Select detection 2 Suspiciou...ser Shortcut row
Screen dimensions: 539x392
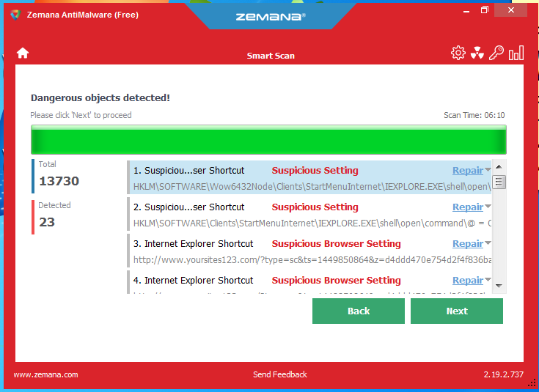(x=309, y=214)
